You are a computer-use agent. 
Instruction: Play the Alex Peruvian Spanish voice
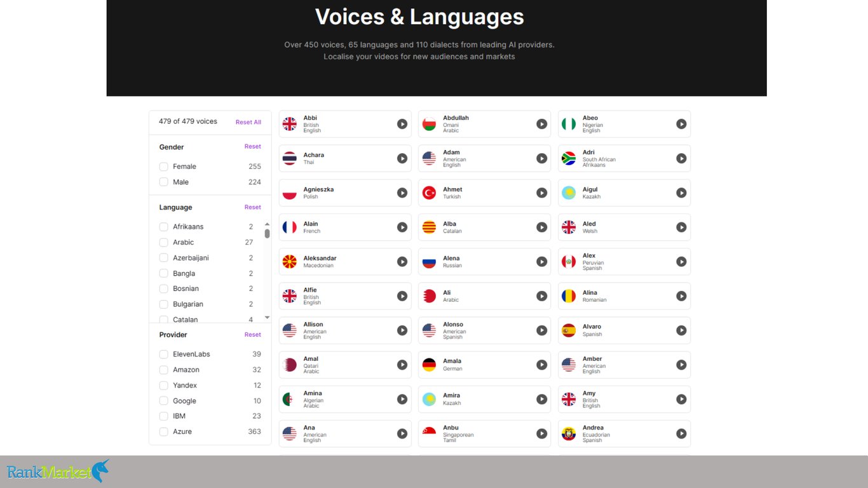(x=681, y=261)
